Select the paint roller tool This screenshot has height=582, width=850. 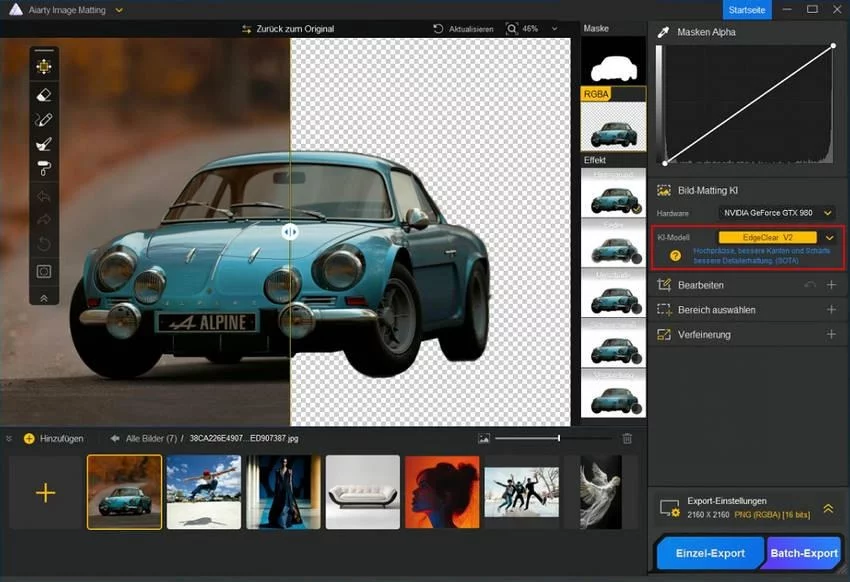(x=44, y=168)
